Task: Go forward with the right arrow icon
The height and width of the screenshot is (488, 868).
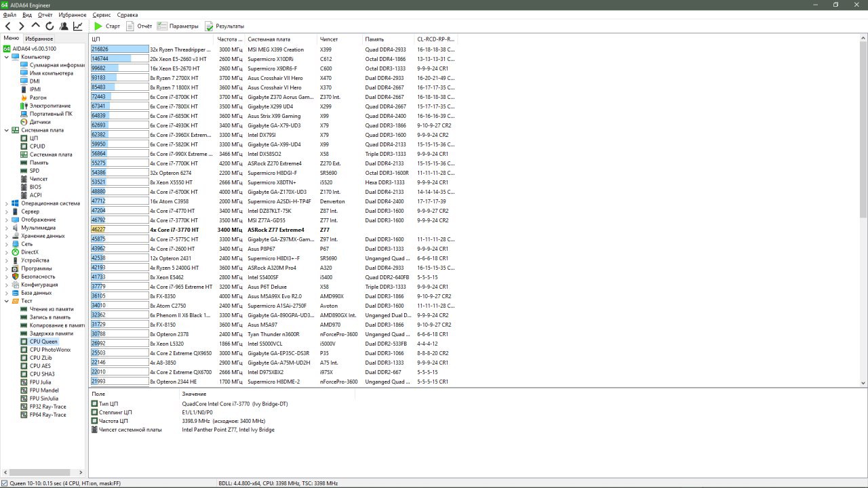Action: pos(22,26)
